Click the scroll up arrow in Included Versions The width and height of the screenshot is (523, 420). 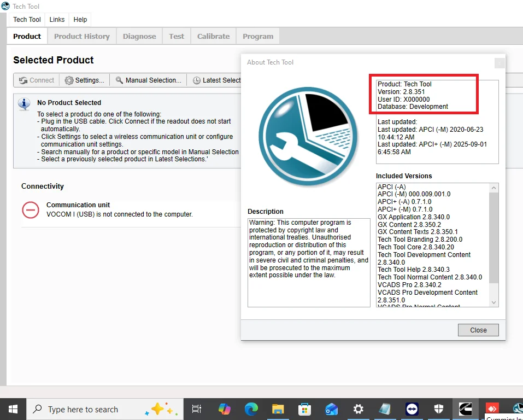coord(493,188)
